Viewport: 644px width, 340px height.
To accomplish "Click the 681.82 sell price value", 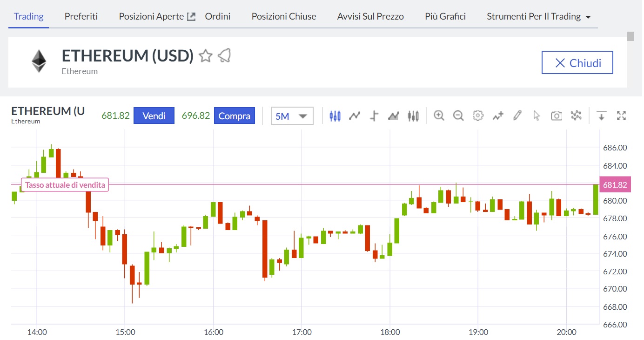I will pos(115,116).
